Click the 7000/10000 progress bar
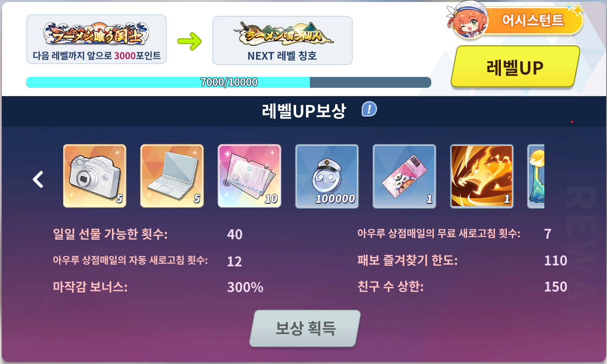The height and width of the screenshot is (364, 607). point(228,82)
